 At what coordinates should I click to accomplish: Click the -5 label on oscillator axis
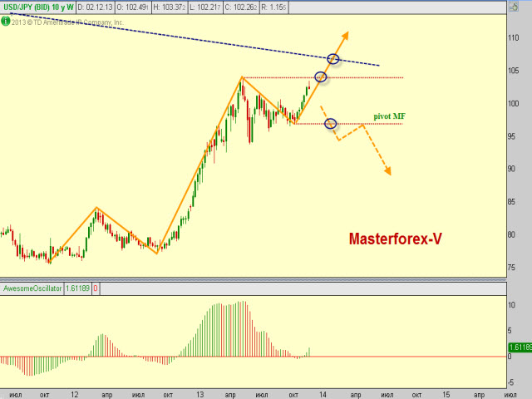[512, 382]
